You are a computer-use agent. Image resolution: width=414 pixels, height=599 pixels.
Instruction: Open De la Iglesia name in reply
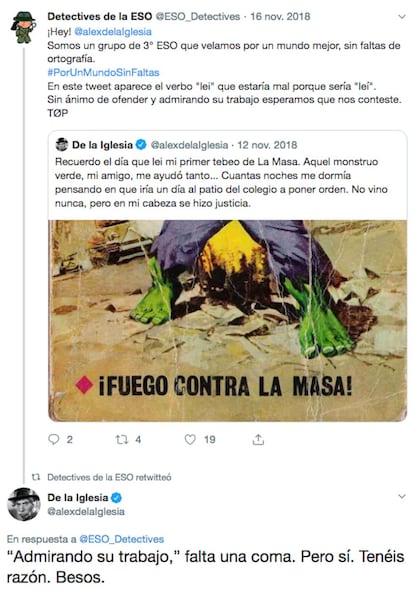point(78,498)
